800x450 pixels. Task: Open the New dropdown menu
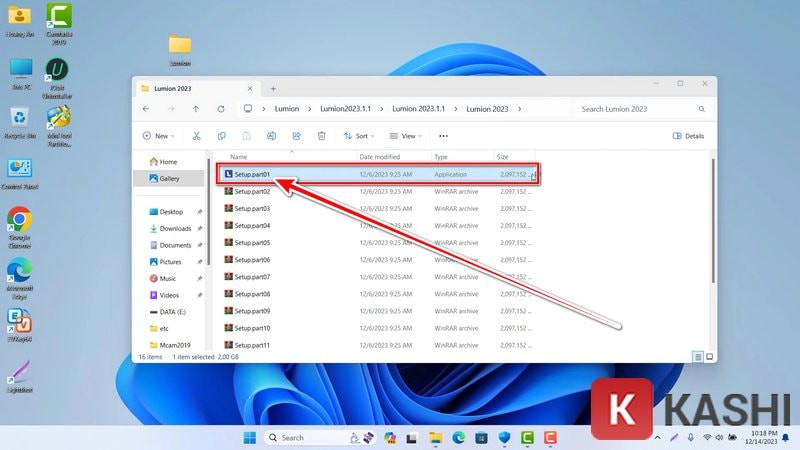pos(159,136)
